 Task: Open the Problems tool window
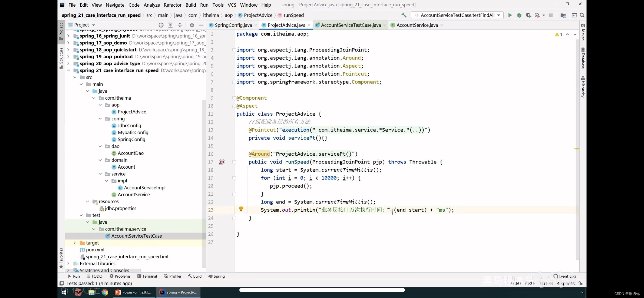coord(120,276)
